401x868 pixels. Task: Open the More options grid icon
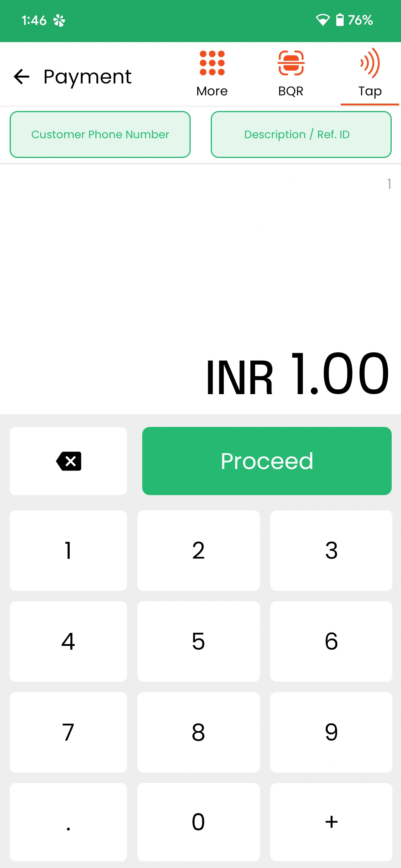coord(211,63)
